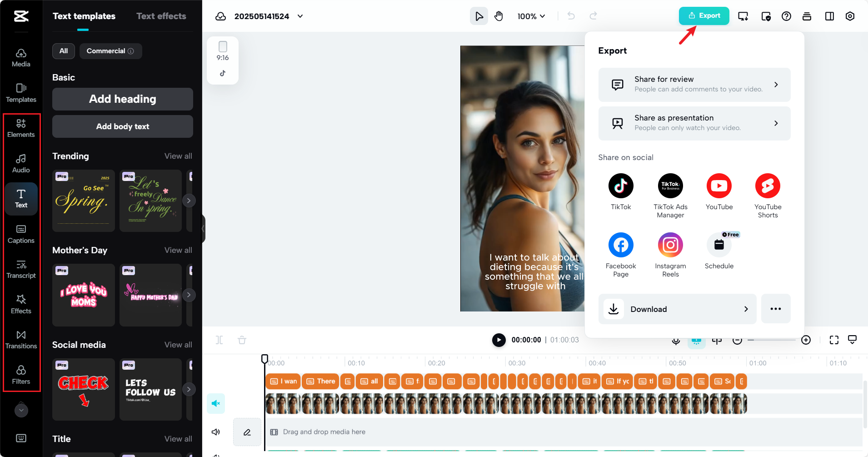868x457 pixels.
Task: Switch to the Text effects tab
Action: pyautogui.click(x=161, y=16)
